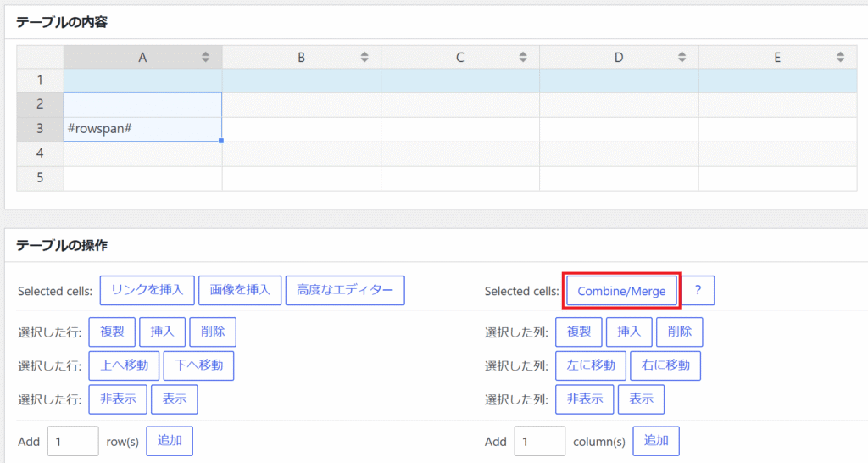Select row 3 header in the table
This screenshot has width=868, height=463.
tap(40, 129)
